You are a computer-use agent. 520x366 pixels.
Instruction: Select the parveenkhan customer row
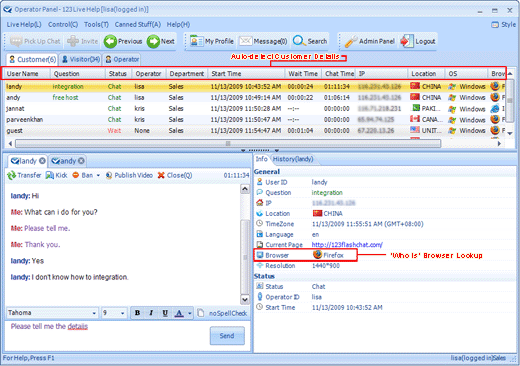[x=255, y=120]
